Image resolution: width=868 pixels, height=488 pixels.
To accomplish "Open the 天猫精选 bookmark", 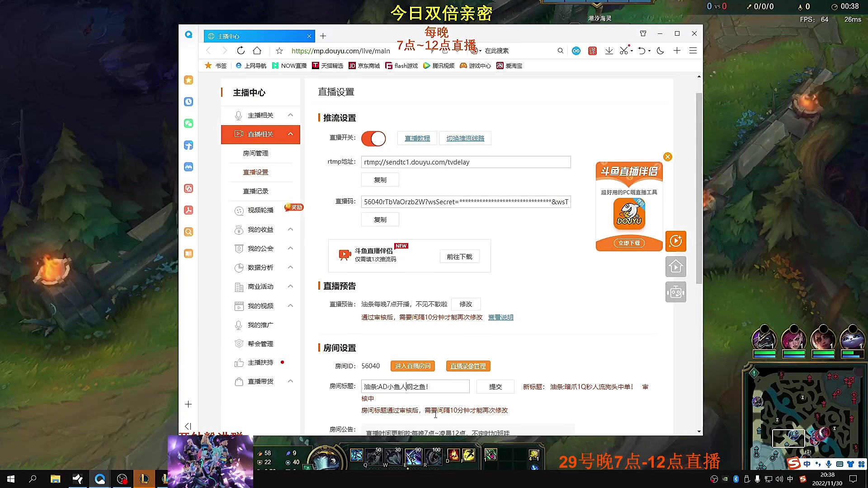I will coord(328,66).
